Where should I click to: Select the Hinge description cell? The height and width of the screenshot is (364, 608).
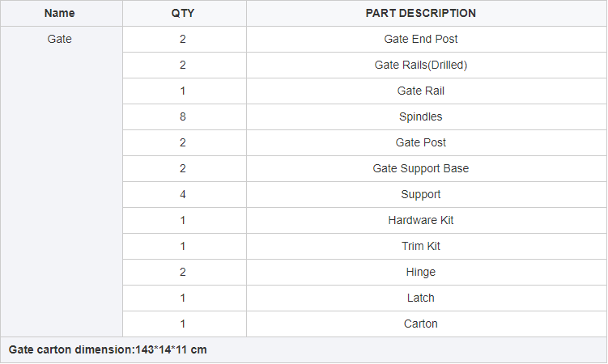(x=421, y=273)
